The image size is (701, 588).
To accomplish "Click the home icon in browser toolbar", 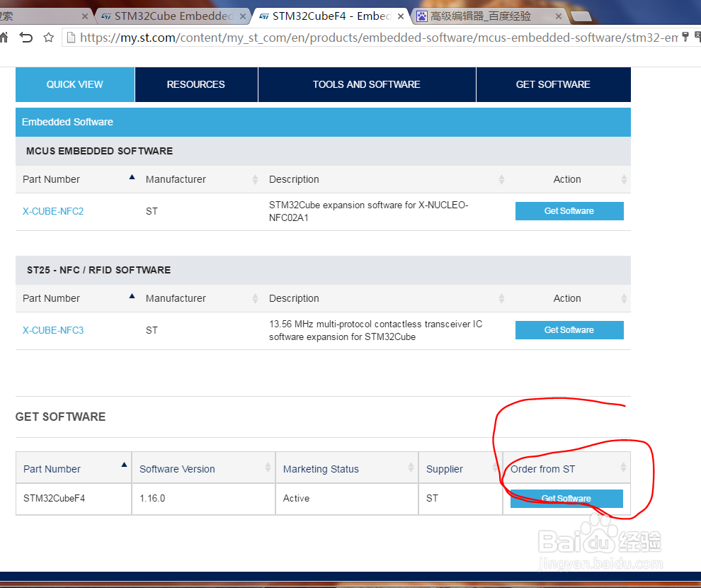I will (x=4, y=38).
